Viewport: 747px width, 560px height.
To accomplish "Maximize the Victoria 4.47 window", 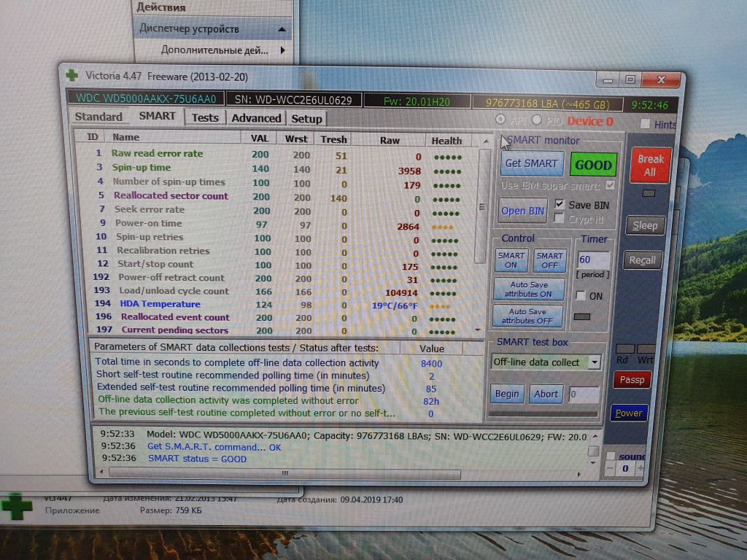I will tap(630, 79).
